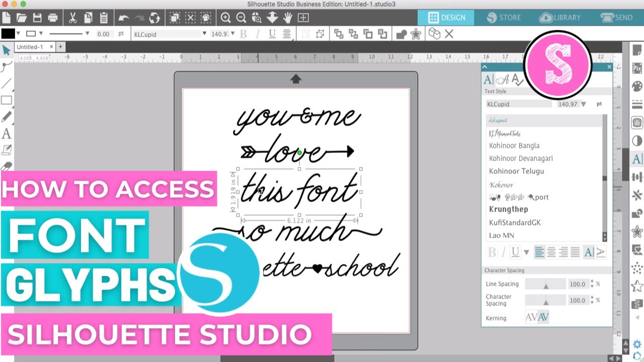
Task: Click the line thickness 0.00 field
Action: [104, 34]
